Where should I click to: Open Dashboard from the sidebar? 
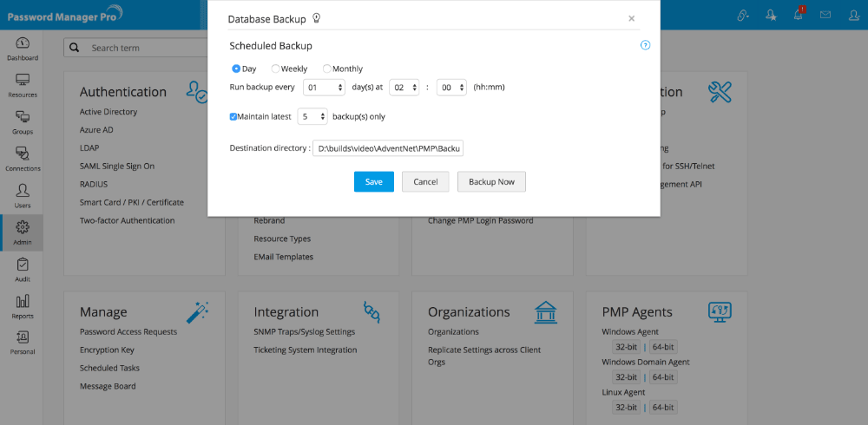tap(23, 49)
